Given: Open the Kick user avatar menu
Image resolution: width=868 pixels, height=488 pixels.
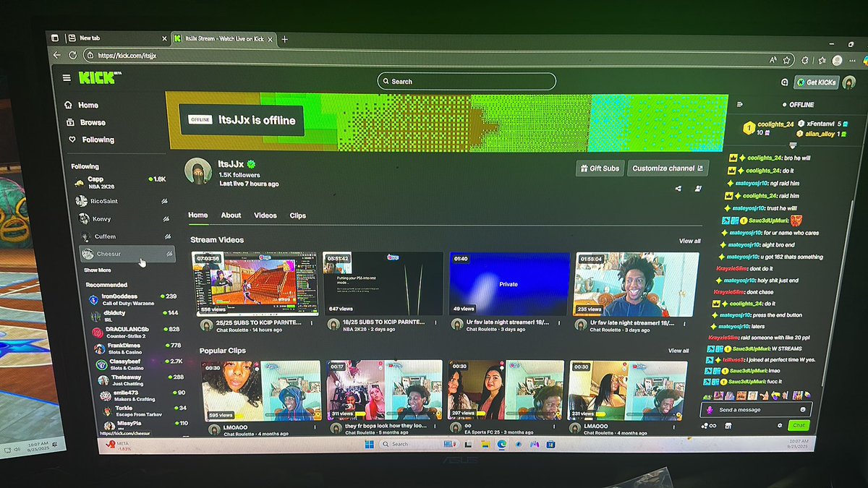Looking at the screenshot, I should pyautogui.click(x=849, y=83).
